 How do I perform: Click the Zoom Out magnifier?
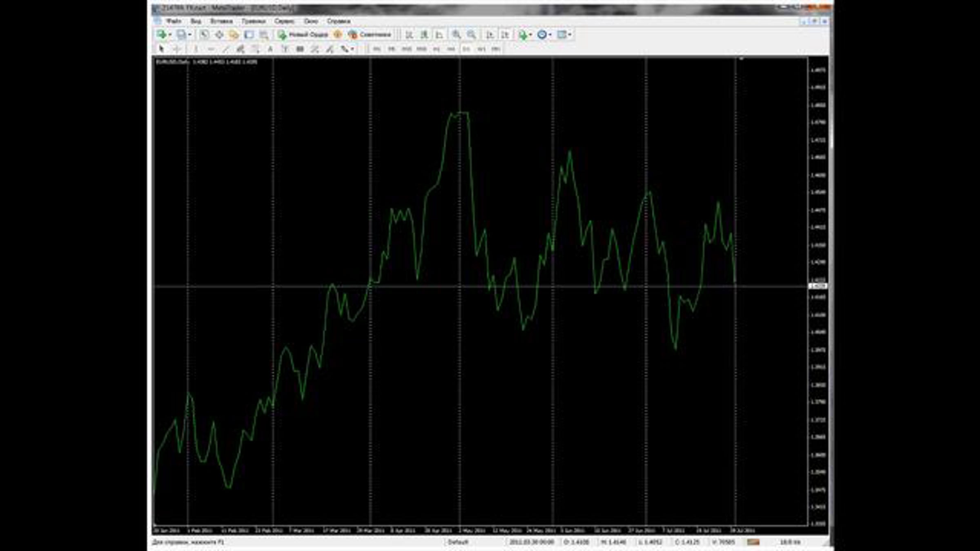tap(471, 35)
